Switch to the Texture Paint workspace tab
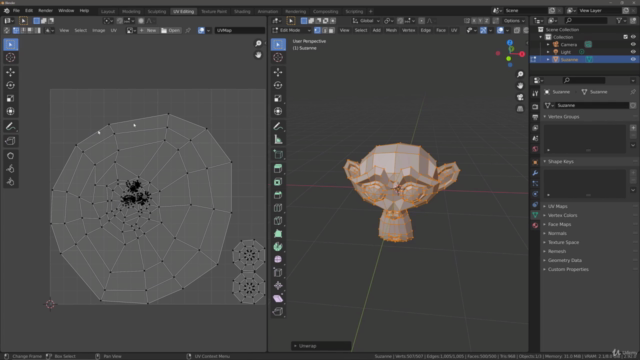 tap(214, 11)
